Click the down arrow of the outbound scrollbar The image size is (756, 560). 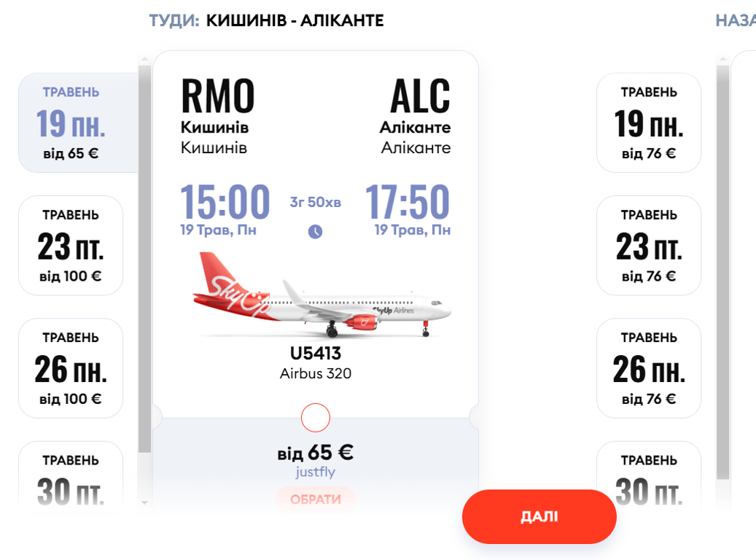tap(144, 502)
